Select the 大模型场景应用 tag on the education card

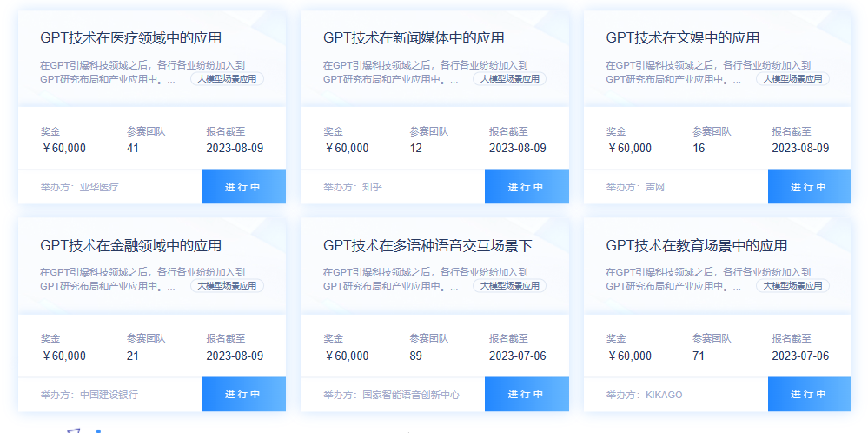click(792, 286)
